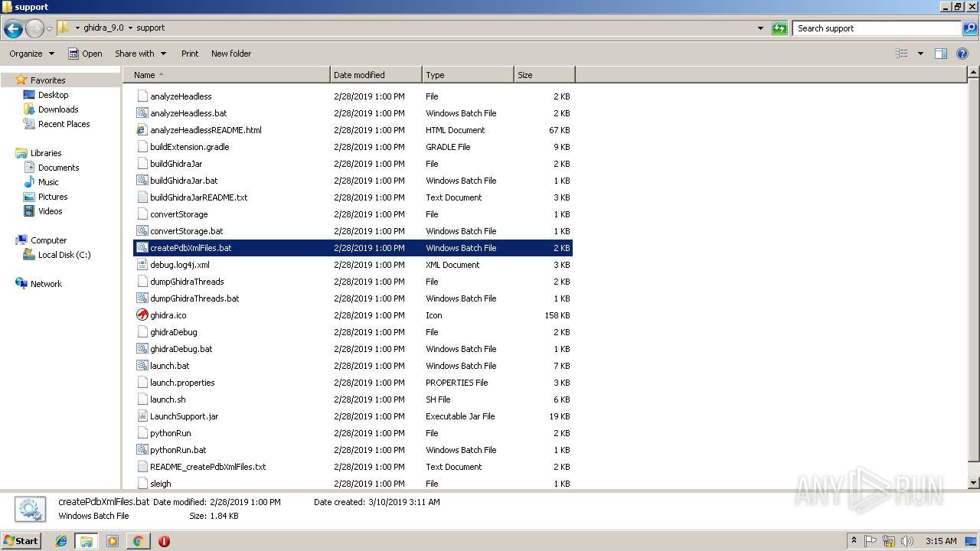The height and width of the screenshot is (551, 980).
Task: Select Network in the navigation pane
Action: (46, 284)
